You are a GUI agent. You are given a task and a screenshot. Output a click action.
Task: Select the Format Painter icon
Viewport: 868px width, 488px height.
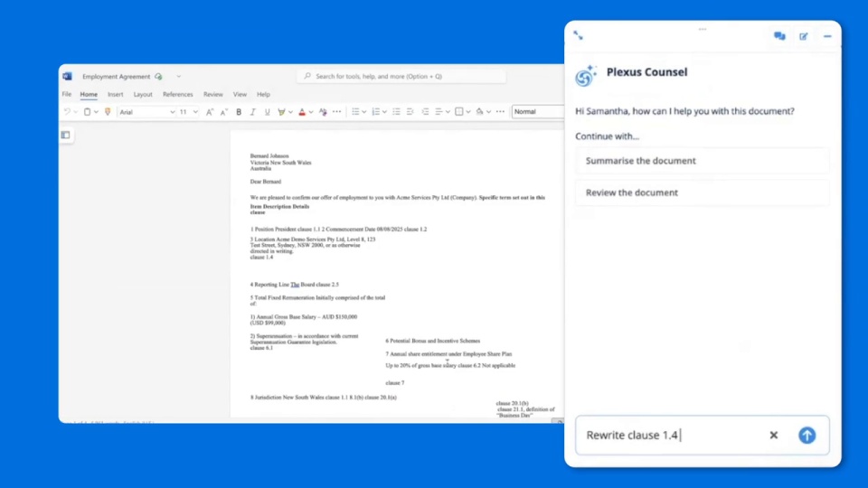pos(108,112)
